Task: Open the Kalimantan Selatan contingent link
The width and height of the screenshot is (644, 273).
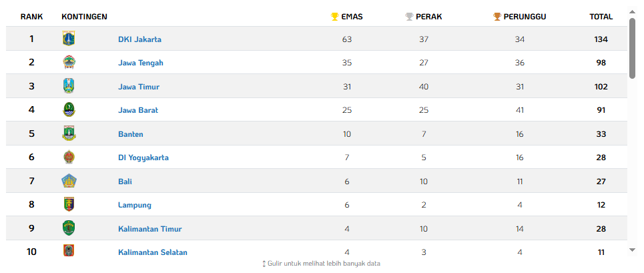Action: point(152,252)
